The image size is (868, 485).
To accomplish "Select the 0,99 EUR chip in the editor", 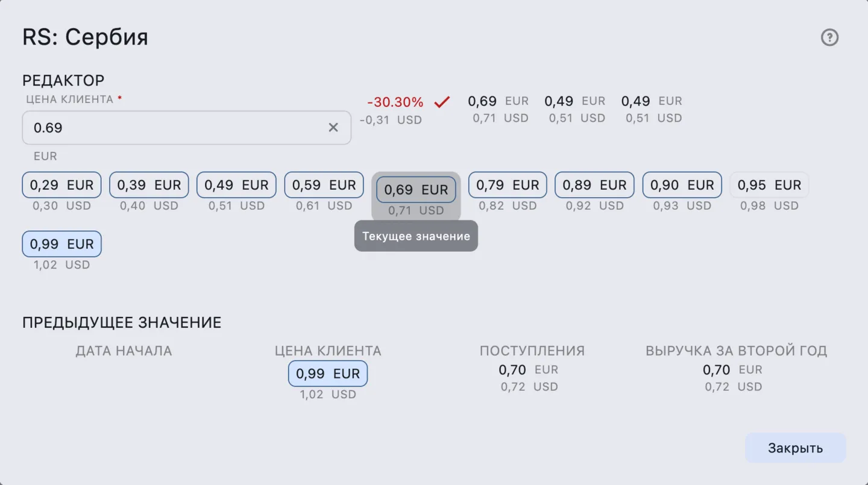I will pyautogui.click(x=61, y=244).
